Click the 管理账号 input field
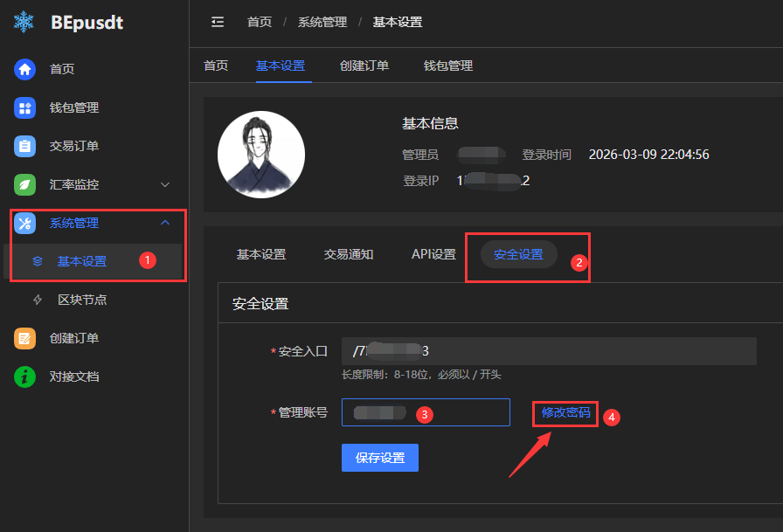Screen dimensions: 783x532 (426, 412)
